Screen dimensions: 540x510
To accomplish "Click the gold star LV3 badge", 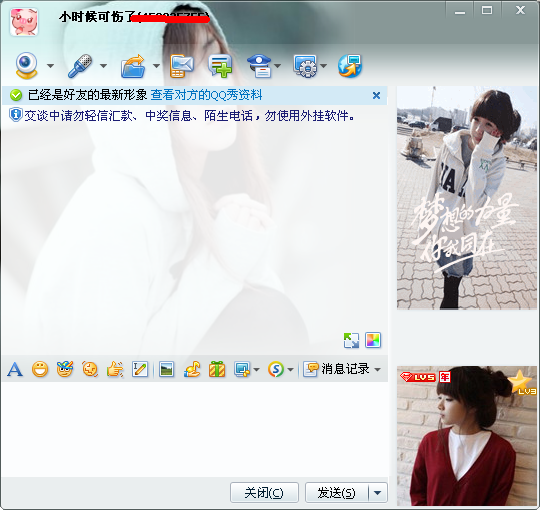I will click(522, 382).
